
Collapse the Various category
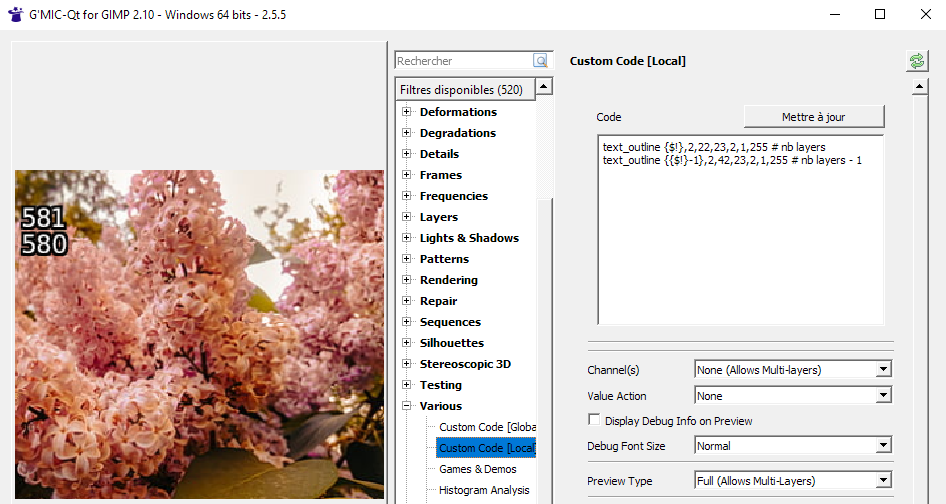(x=407, y=406)
